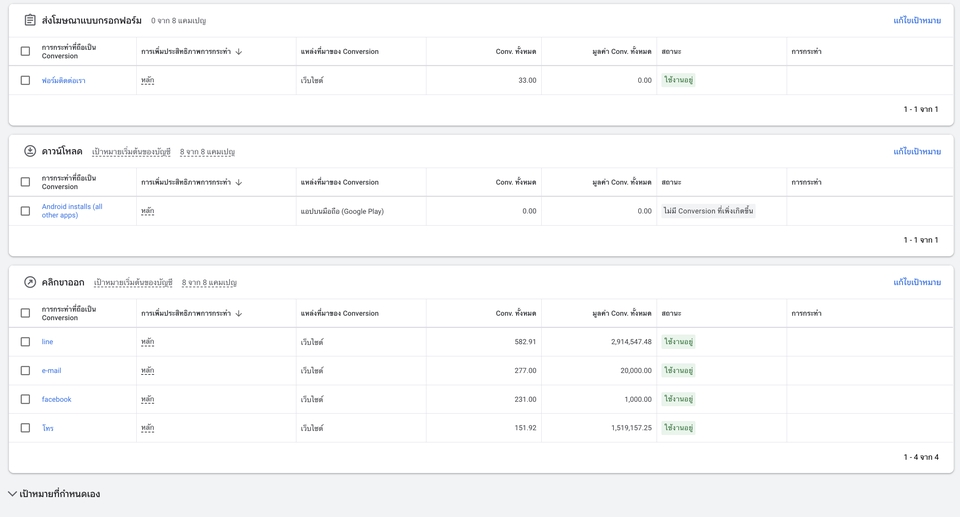Click Conv. ทั้งหมด column header in คลิกขาออก
This screenshot has height=517, width=960.
coord(516,313)
